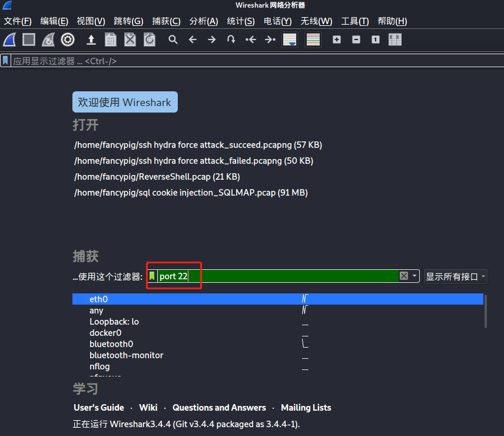Save this capture file icon
The height and width of the screenshot is (436, 504).
(111, 40)
